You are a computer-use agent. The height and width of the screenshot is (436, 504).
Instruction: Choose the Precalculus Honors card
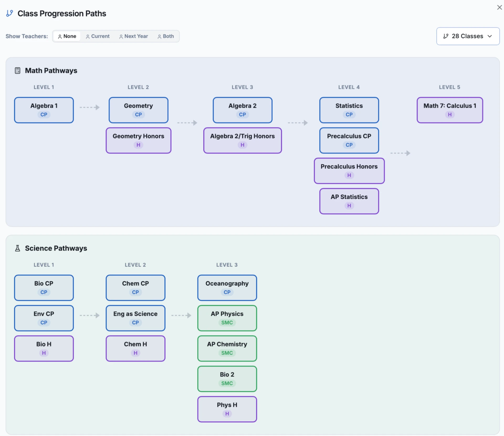[349, 171]
